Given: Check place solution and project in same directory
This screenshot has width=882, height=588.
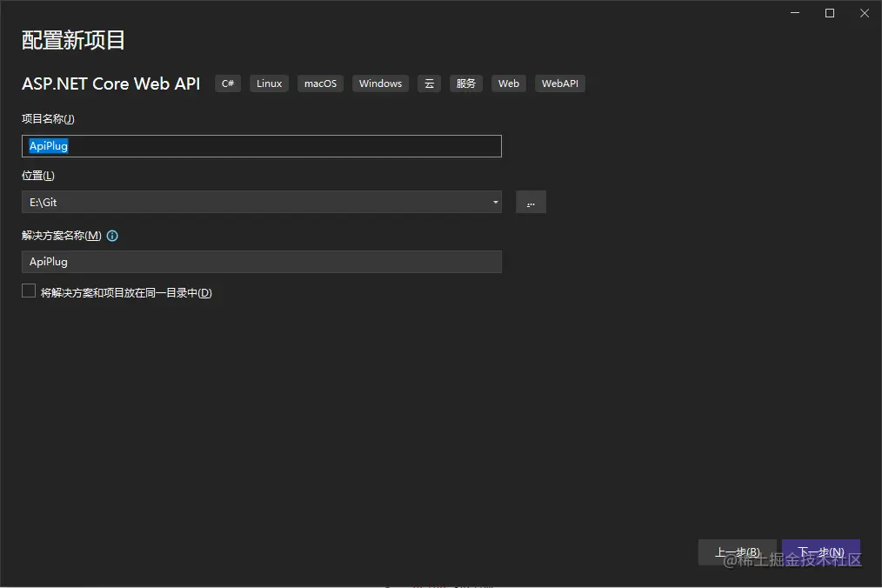Looking at the screenshot, I should [29, 291].
